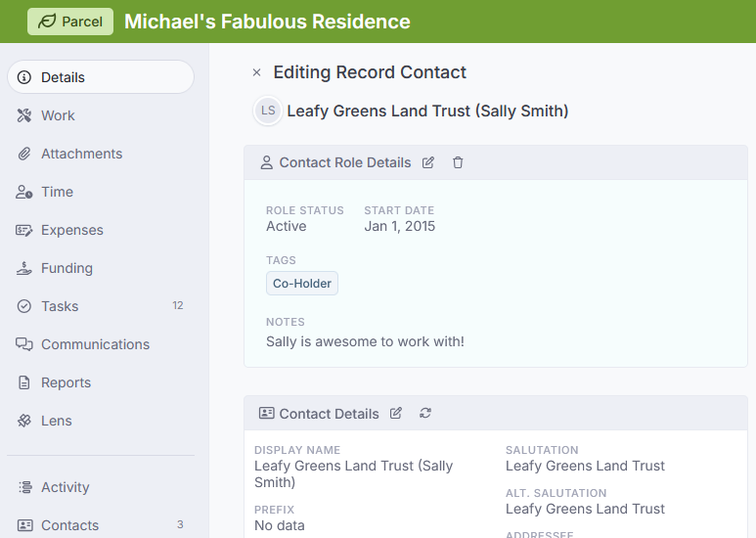Select the Lens sidebar item
This screenshot has height=538, width=756.
point(101,421)
